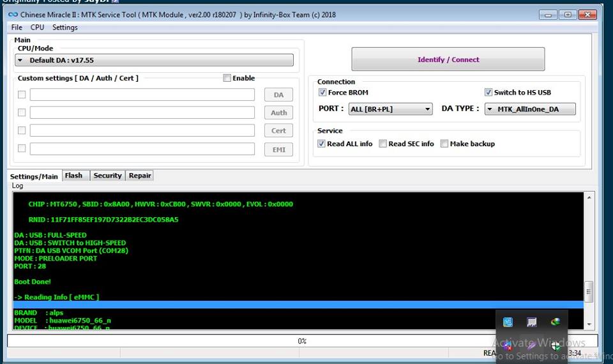Click the 'DA : USB : FULL-SPEED' log line
613x364 pixels.
point(50,235)
